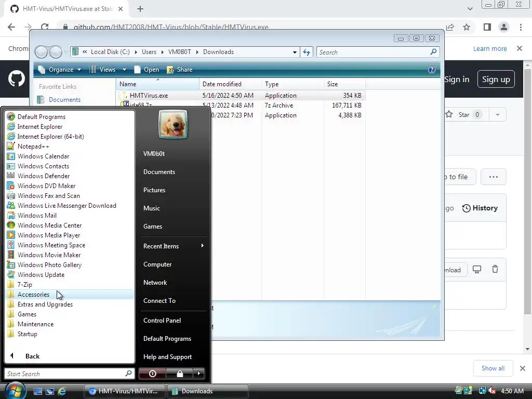Switch to the Downloads taskbar button
The height and width of the screenshot is (399, 532).
coord(208,391)
